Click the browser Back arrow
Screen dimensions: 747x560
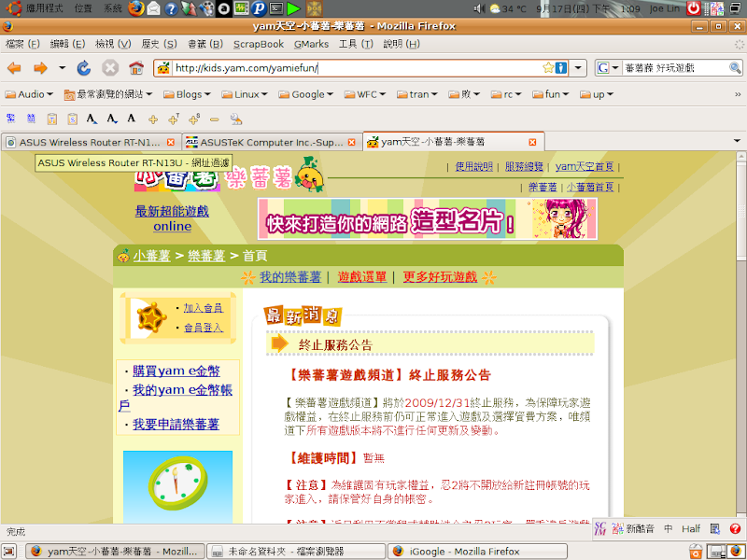[x=14, y=68]
